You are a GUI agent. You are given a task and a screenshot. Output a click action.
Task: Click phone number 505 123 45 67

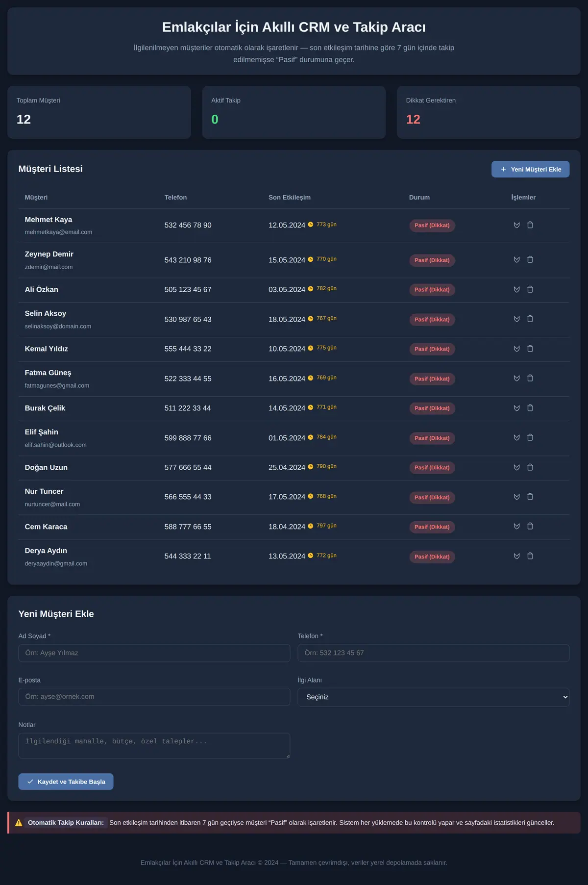pyautogui.click(x=188, y=289)
